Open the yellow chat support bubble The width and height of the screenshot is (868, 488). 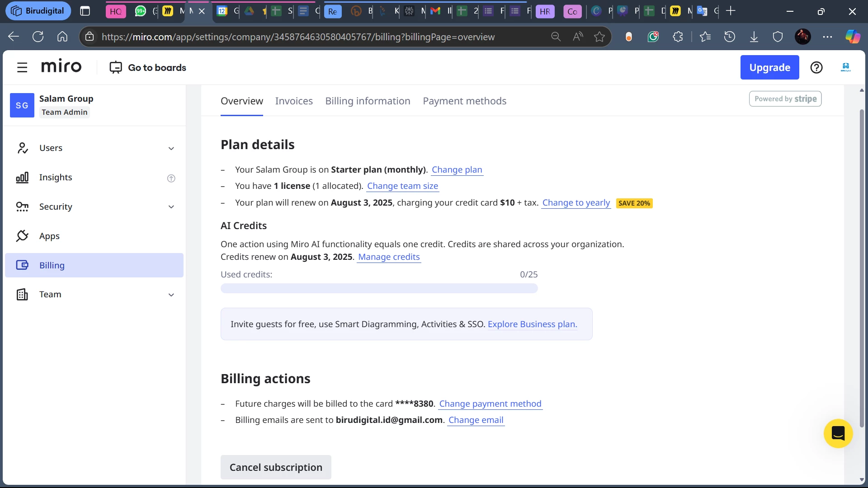tap(838, 433)
